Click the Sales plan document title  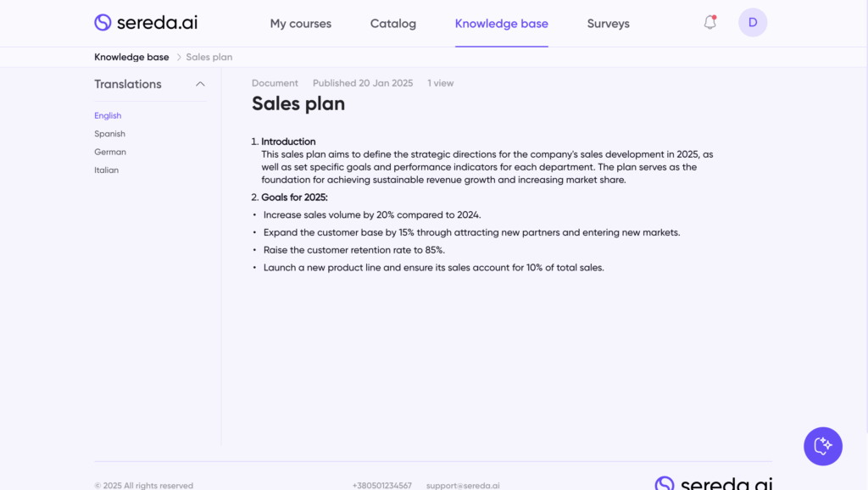click(x=298, y=104)
